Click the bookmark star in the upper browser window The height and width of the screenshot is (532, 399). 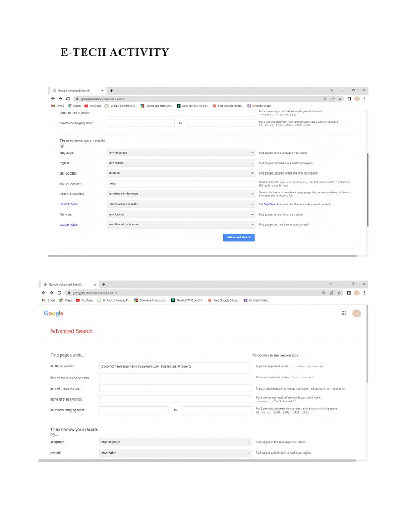point(340,98)
